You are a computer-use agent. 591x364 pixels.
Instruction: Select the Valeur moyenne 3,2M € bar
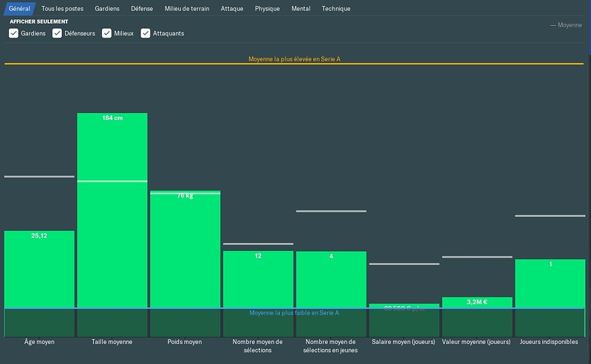[x=477, y=303]
